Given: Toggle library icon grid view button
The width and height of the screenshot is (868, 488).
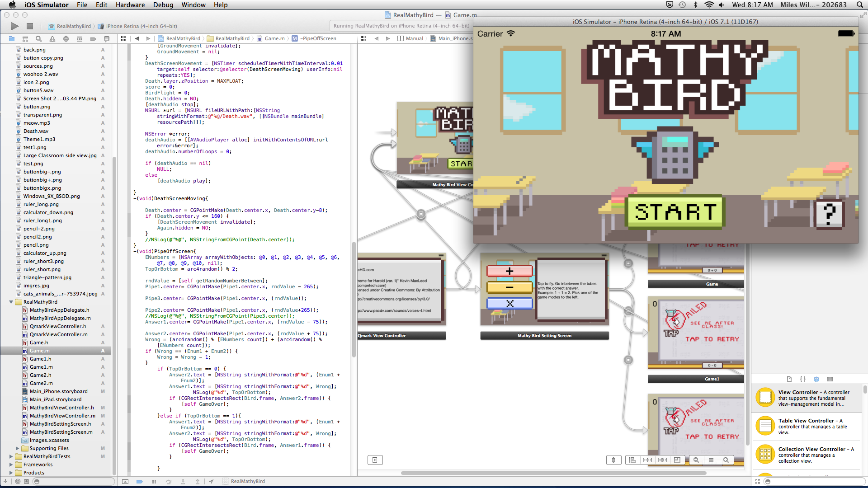Looking at the screenshot, I should [x=758, y=481].
